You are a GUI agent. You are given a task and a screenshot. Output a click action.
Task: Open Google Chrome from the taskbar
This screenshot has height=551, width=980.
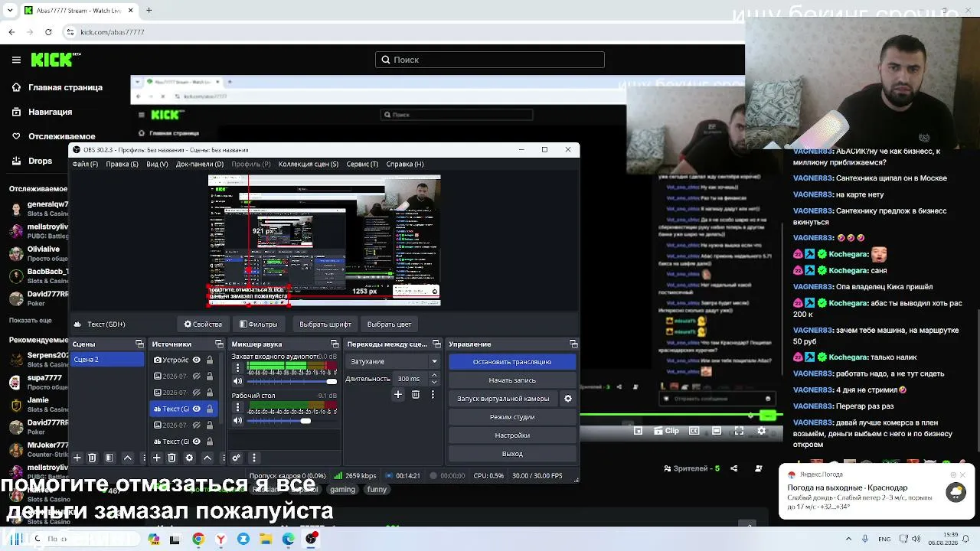[x=198, y=539]
